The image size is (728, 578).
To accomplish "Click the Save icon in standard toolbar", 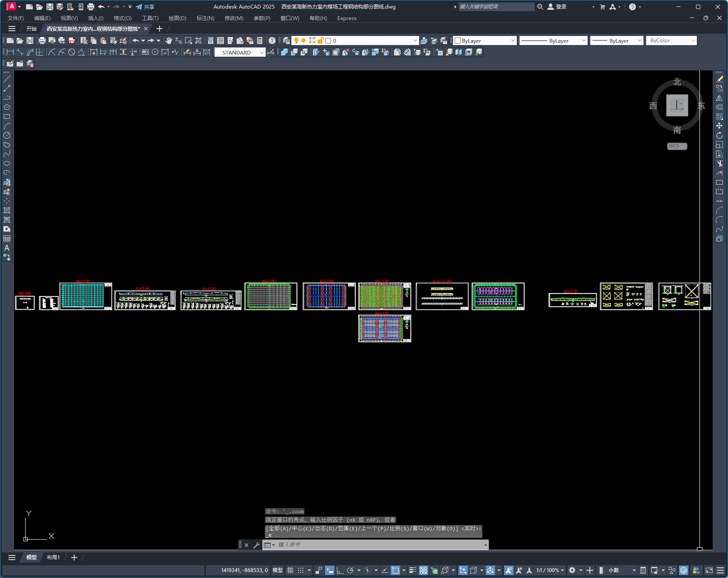I will click(x=30, y=41).
